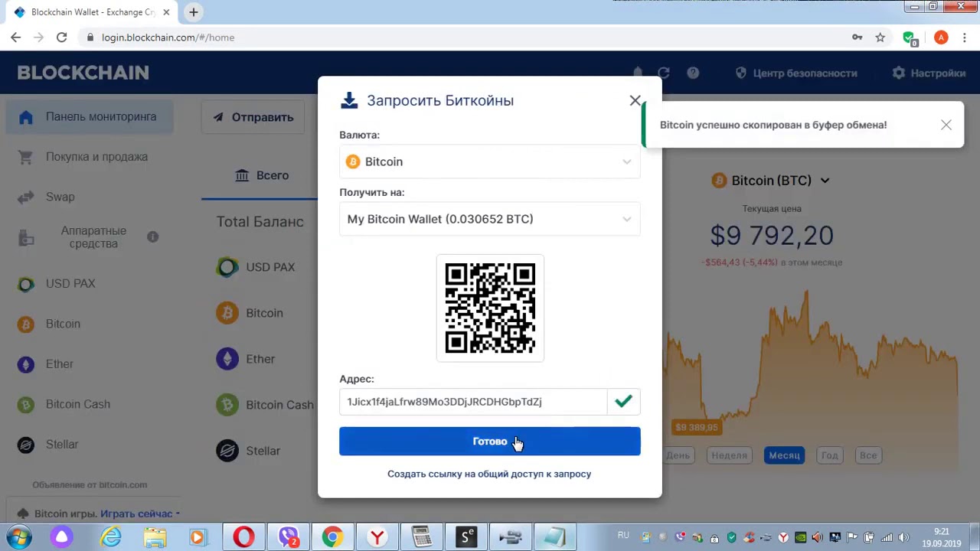Click Bitcoin icon in balance list

pos(227,313)
